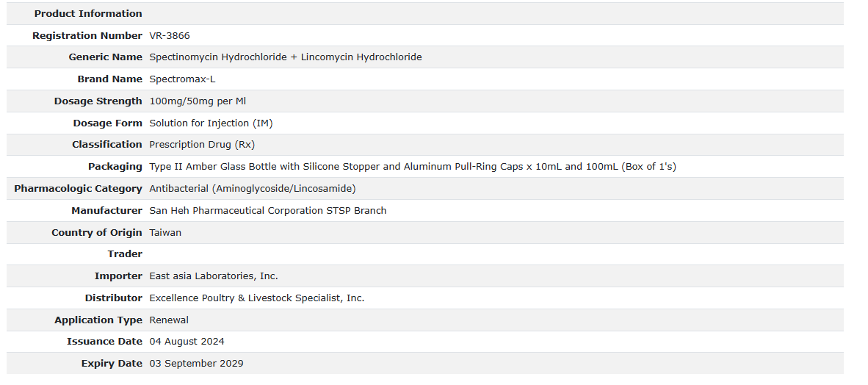Image resolution: width=868 pixels, height=385 pixels.
Task: Click the Renewal application type value
Action: tap(169, 320)
